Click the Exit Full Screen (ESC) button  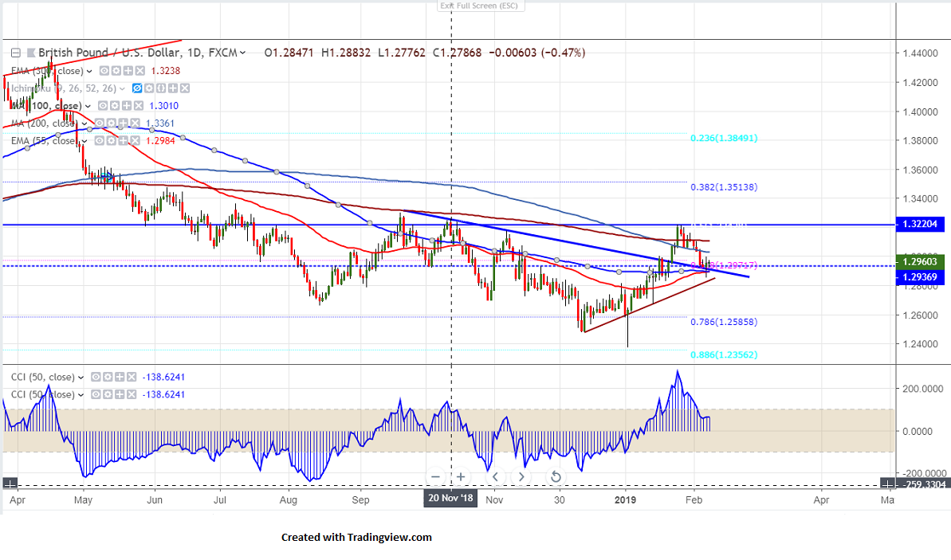481,6
